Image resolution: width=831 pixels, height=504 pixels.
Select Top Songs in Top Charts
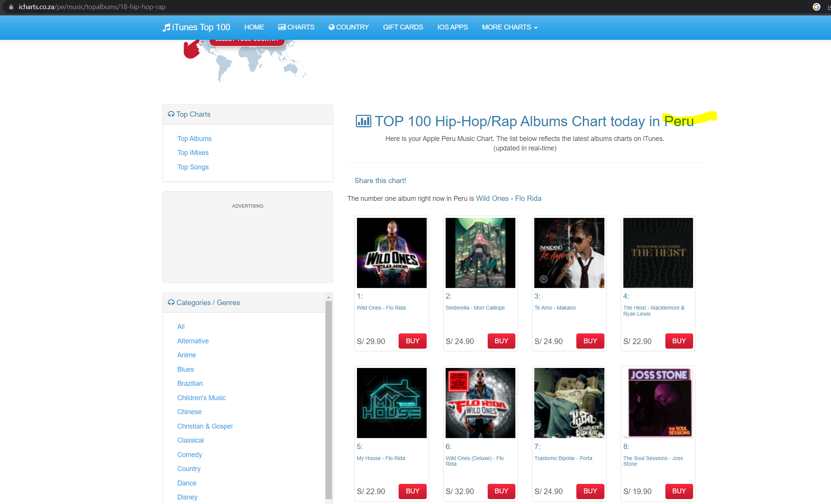point(193,167)
